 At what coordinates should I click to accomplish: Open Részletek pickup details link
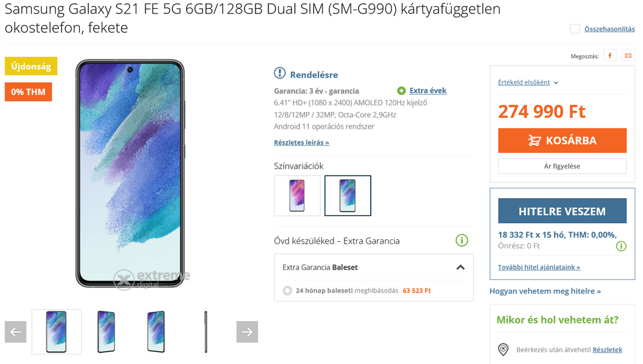point(608,350)
